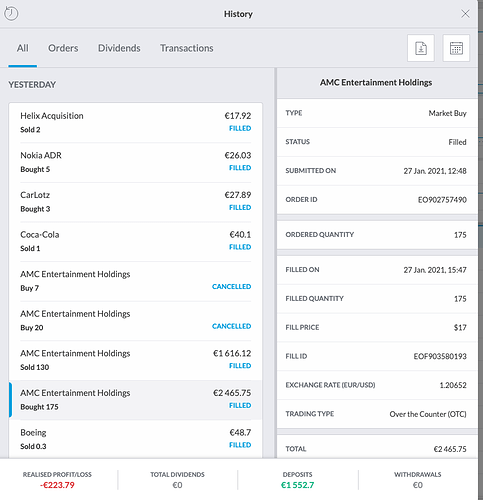Select the All tab
The image size is (483, 500).
23,48
